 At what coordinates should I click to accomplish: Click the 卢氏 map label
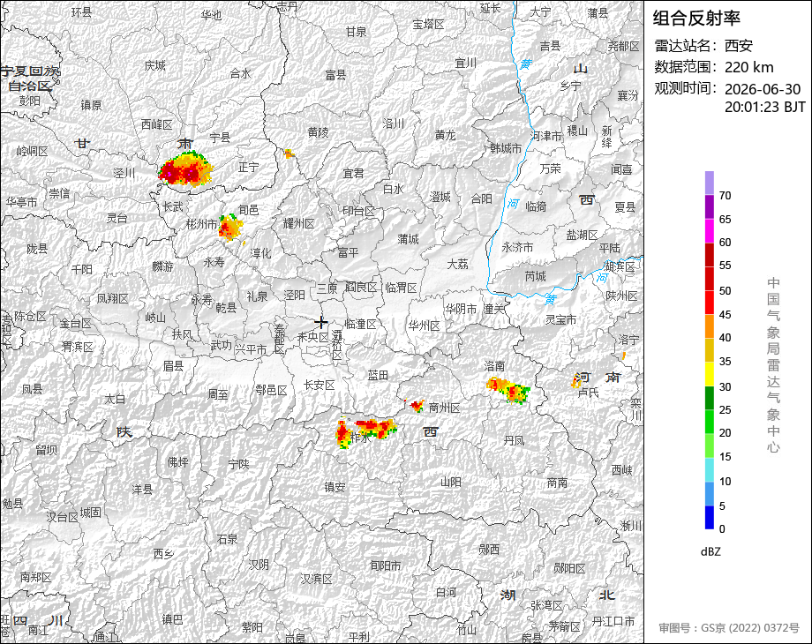click(x=589, y=393)
